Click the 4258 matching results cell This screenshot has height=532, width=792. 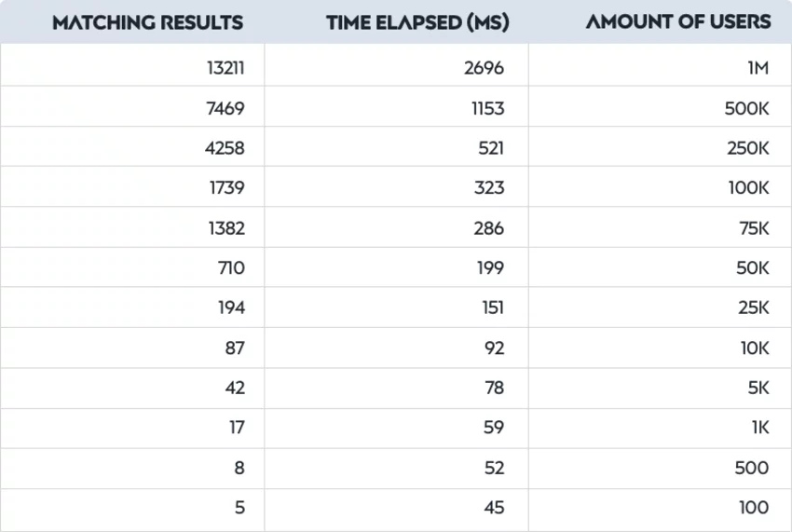point(132,146)
